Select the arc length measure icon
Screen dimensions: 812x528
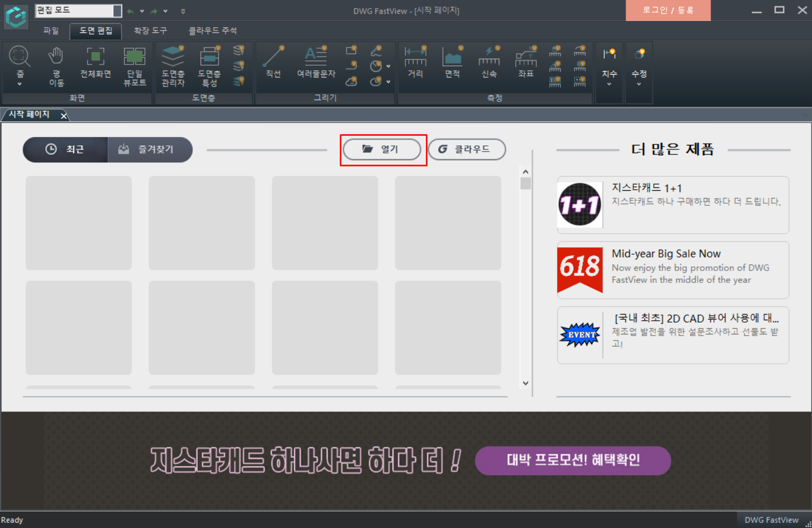tap(580, 51)
